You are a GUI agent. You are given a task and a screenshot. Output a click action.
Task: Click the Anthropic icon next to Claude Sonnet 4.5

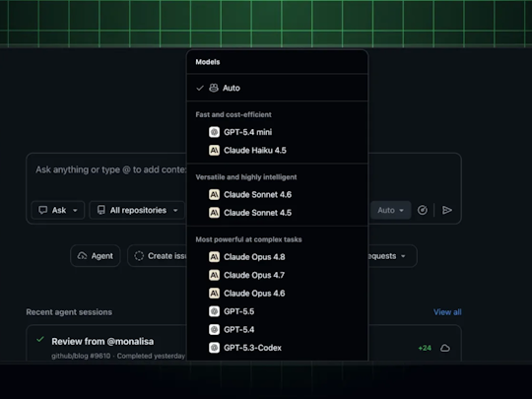pos(214,213)
